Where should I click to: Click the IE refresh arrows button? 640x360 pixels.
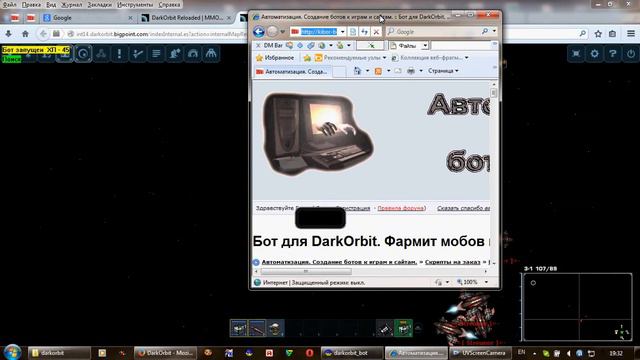(x=364, y=31)
